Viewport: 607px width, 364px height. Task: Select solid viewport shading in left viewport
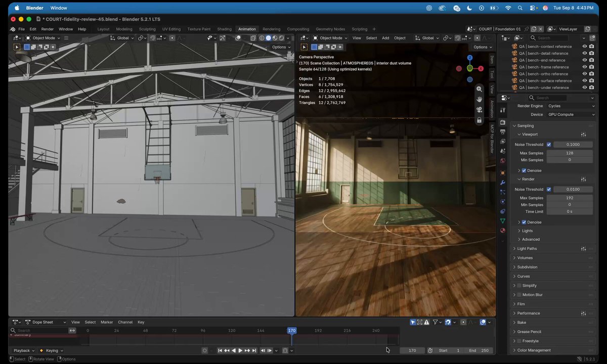pos(268,38)
